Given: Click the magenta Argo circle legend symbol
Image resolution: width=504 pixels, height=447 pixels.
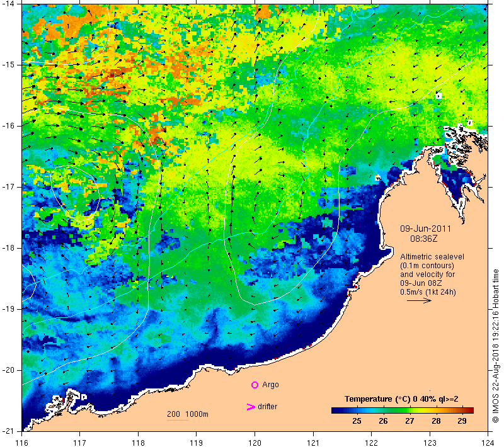Looking at the screenshot, I should 255,385.
